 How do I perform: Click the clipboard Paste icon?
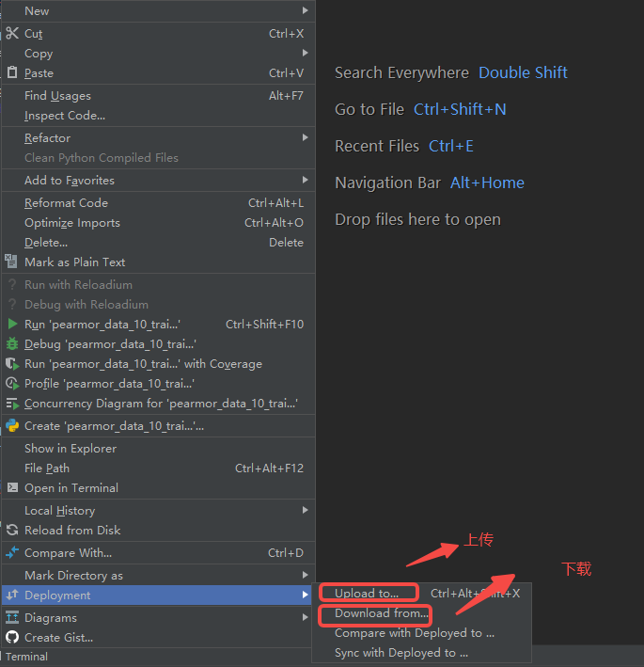[x=12, y=72]
